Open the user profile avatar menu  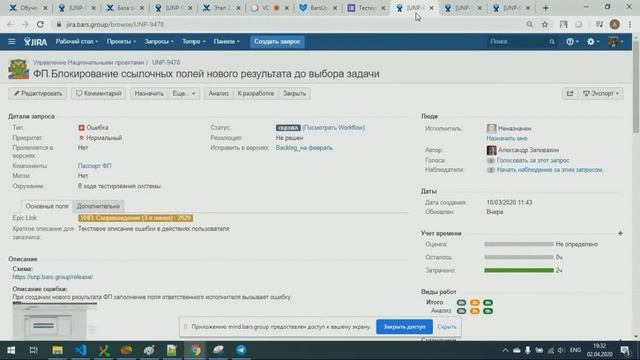coord(615,42)
